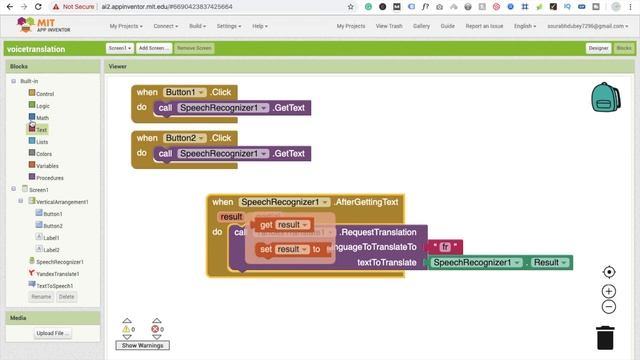Image resolution: width=640 pixels, height=360 pixels.
Task: Click the warning triangle counter icon
Action: point(126,329)
